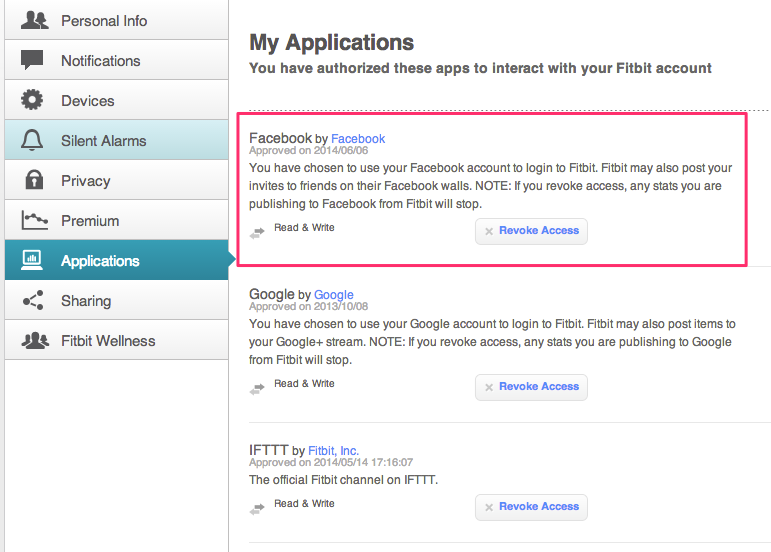Click the read-write arrows icon under IFTTT
The image size is (771, 552).
(257, 509)
